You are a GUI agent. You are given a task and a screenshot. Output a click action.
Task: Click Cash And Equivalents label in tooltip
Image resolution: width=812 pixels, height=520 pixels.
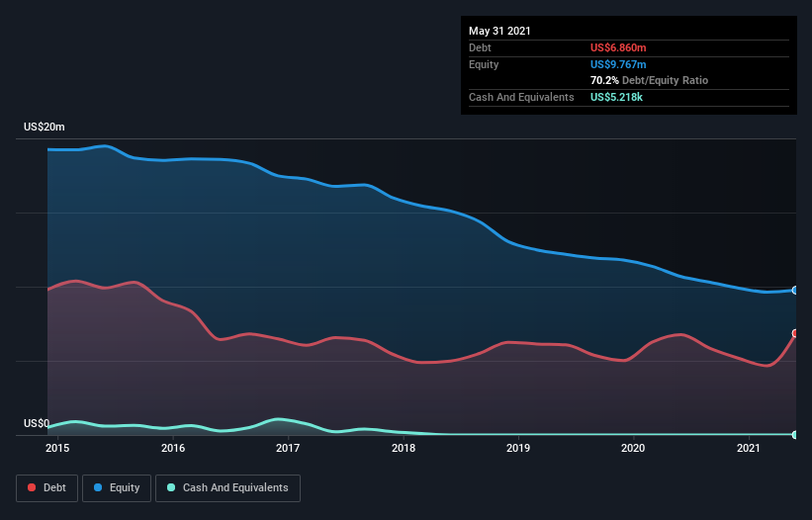[521, 97]
